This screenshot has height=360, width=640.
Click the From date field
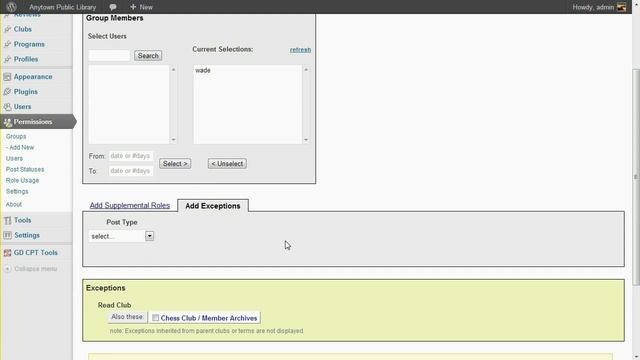(x=131, y=156)
